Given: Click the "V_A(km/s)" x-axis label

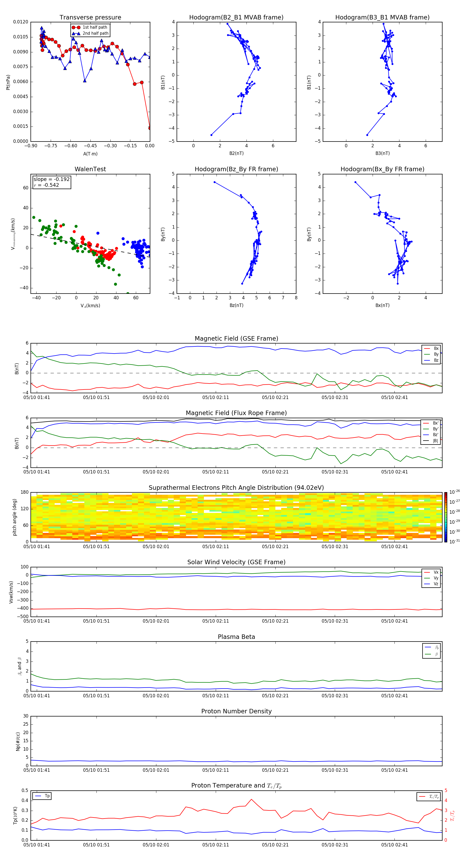Looking at the screenshot, I should (90, 306).
